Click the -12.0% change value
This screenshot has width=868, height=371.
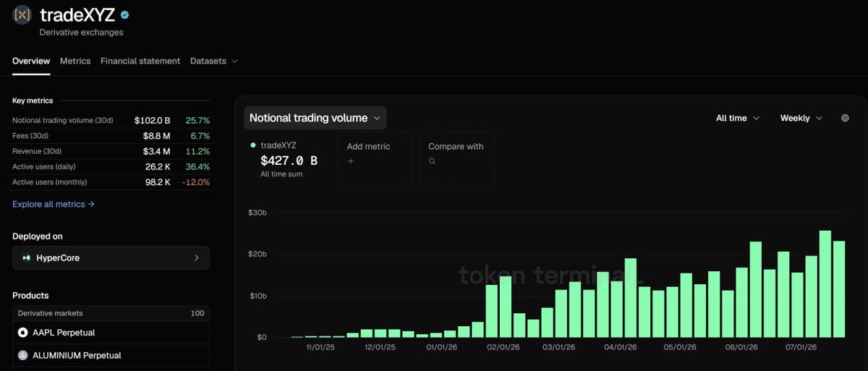(x=196, y=182)
